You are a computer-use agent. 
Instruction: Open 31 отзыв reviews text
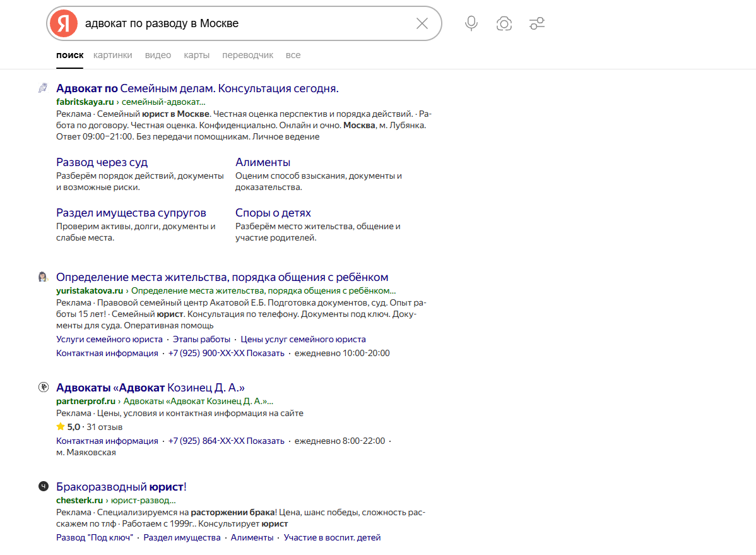click(x=105, y=427)
